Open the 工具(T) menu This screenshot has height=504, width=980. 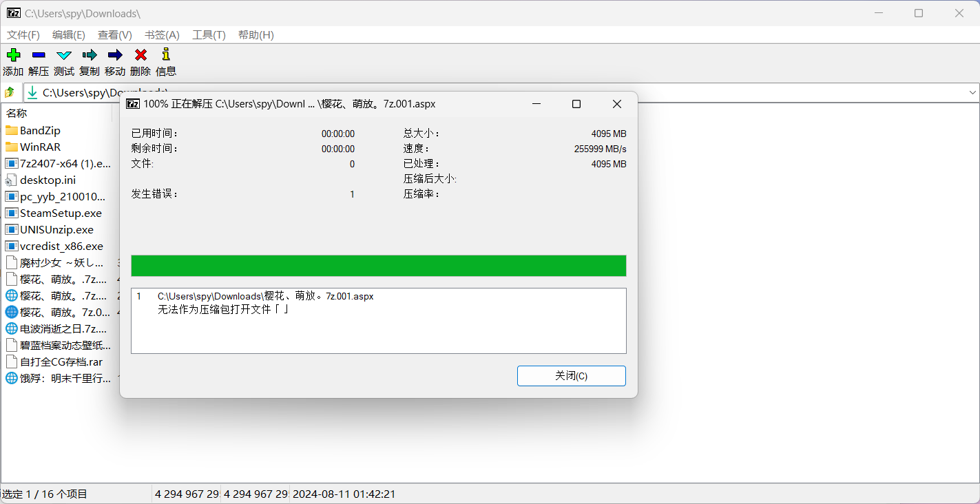[209, 35]
